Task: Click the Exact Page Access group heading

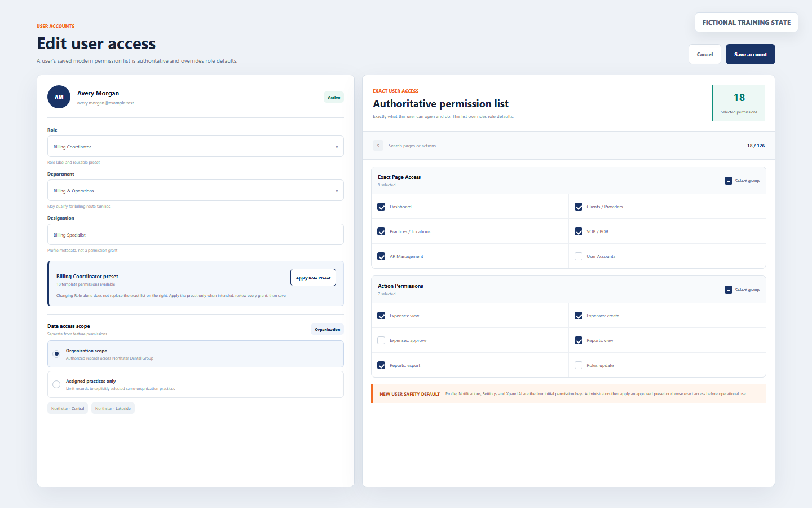Action: coord(399,177)
